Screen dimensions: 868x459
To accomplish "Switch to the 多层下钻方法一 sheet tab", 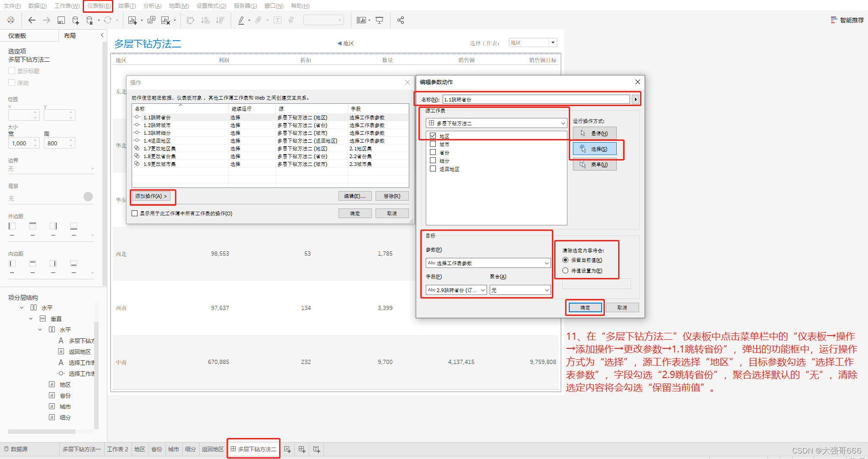I will [x=82, y=449].
